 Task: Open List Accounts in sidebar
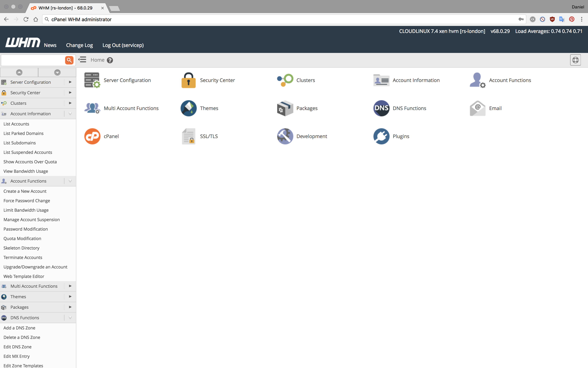pos(16,124)
